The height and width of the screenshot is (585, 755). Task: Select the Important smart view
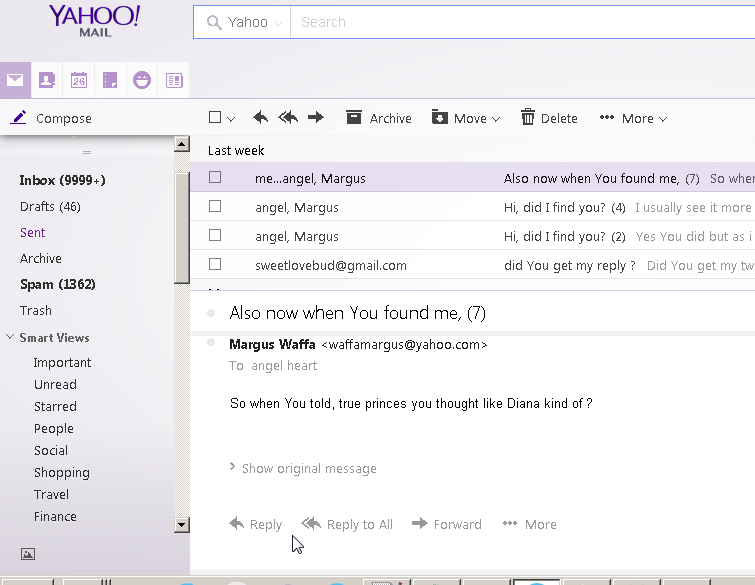62,363
